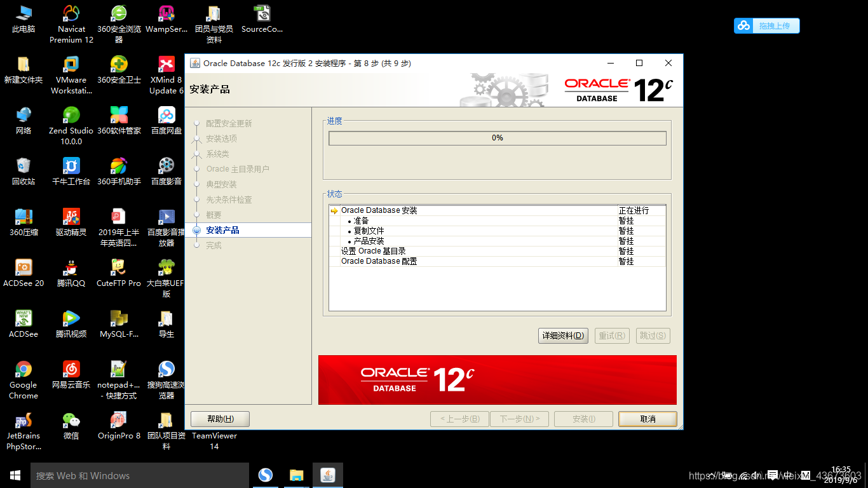The width and height of the screenshot is (868, 488).
Task: Select the 网易云音乐 desktop icon
Action: [x=71, y=374]
